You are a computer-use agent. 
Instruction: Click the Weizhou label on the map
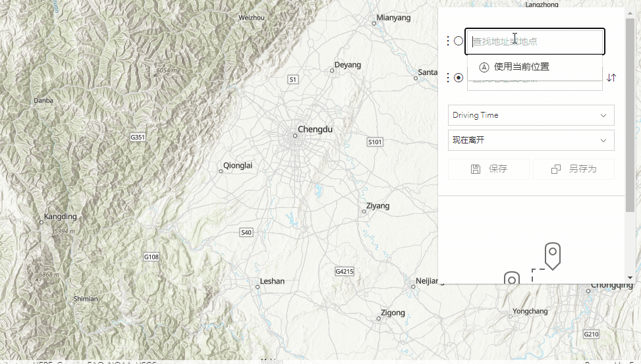[252, 18]
